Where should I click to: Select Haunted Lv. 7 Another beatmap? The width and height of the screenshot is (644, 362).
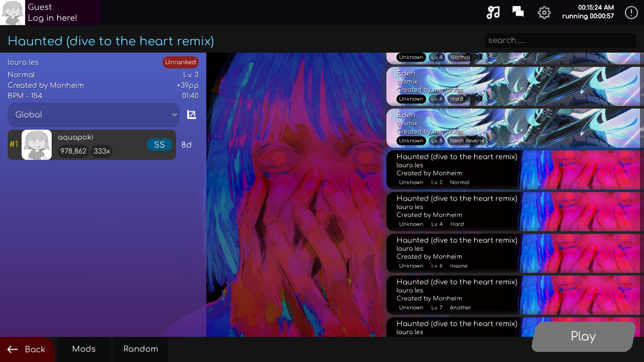tap(513, 295)
